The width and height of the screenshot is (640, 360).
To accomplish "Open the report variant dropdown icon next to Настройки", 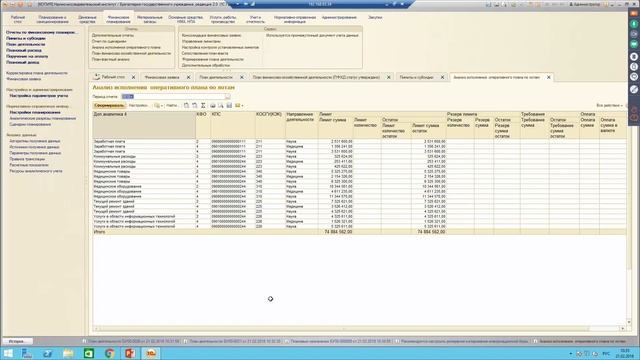I will coord(158,105).
